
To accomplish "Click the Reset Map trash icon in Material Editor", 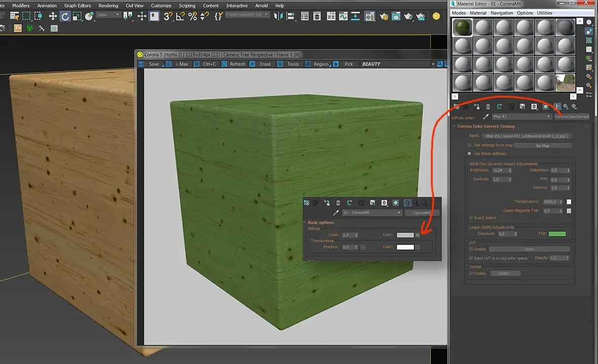I will pos(488,106).
